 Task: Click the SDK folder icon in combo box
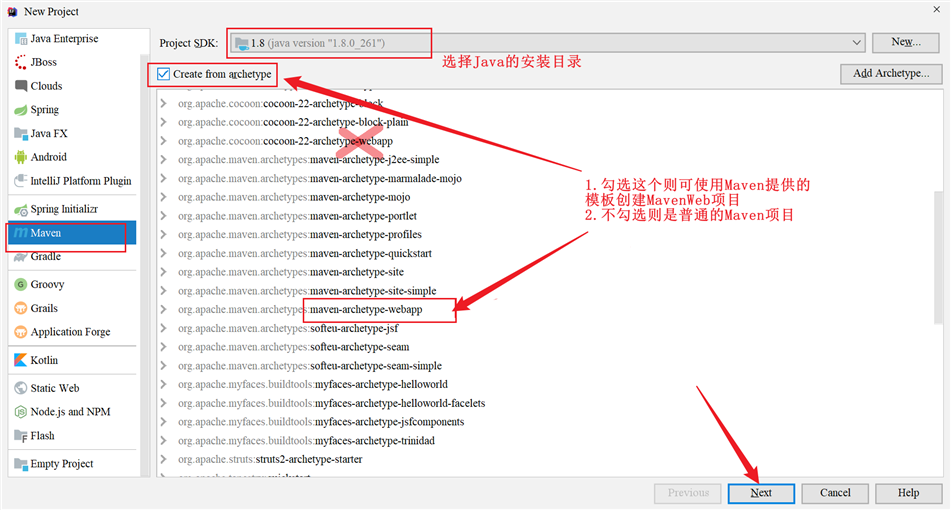click(242, 43)
